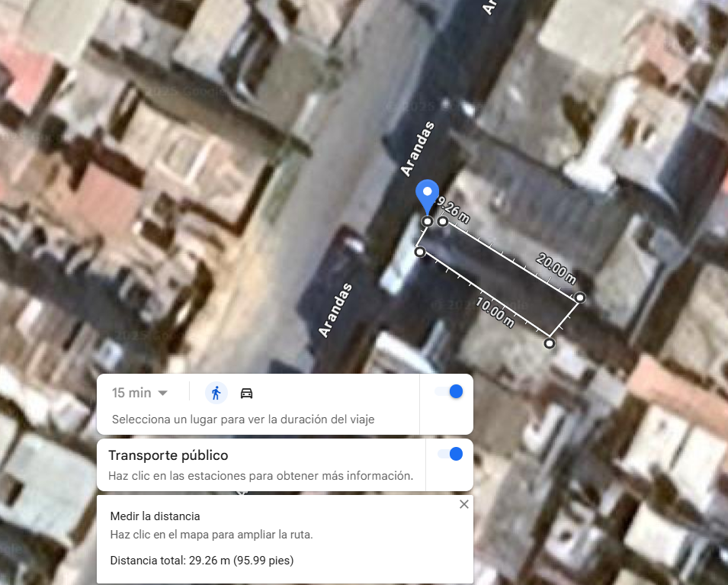Click the Transporte público heading
Image resolution: width=728 pixels, height=585 pixels.
168,455
